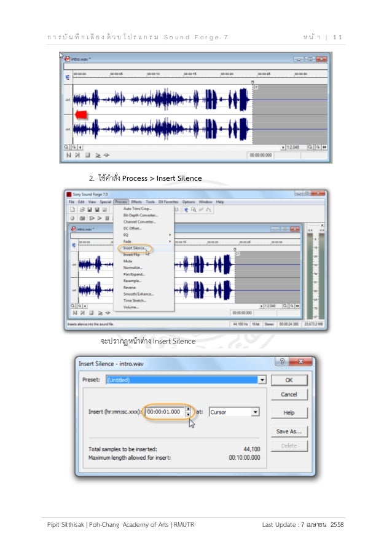Viewport: 392px width, 555px height.
Task: Click Go to End in top intro.wav window
Action: 77,155
